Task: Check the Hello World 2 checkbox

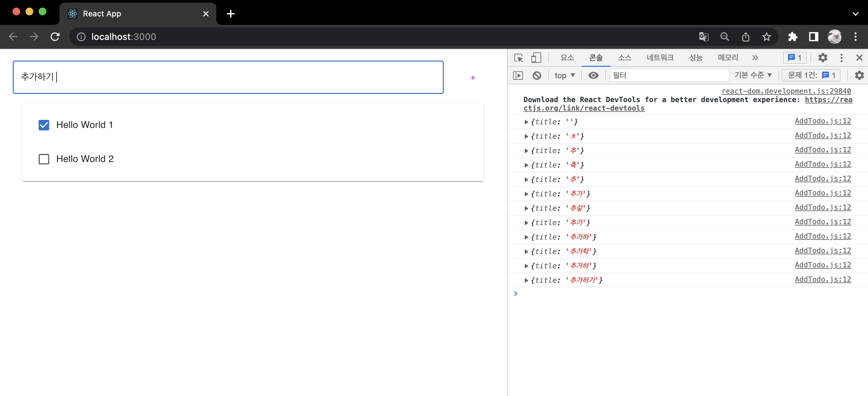Action: click(x=44, y=159)
